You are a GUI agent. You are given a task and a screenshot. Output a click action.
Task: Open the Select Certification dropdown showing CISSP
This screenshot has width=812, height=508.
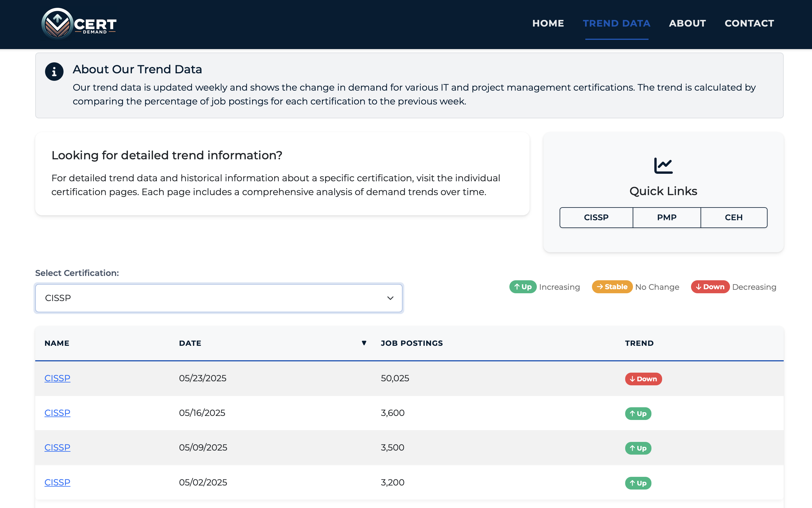click(x=219, y=298)
